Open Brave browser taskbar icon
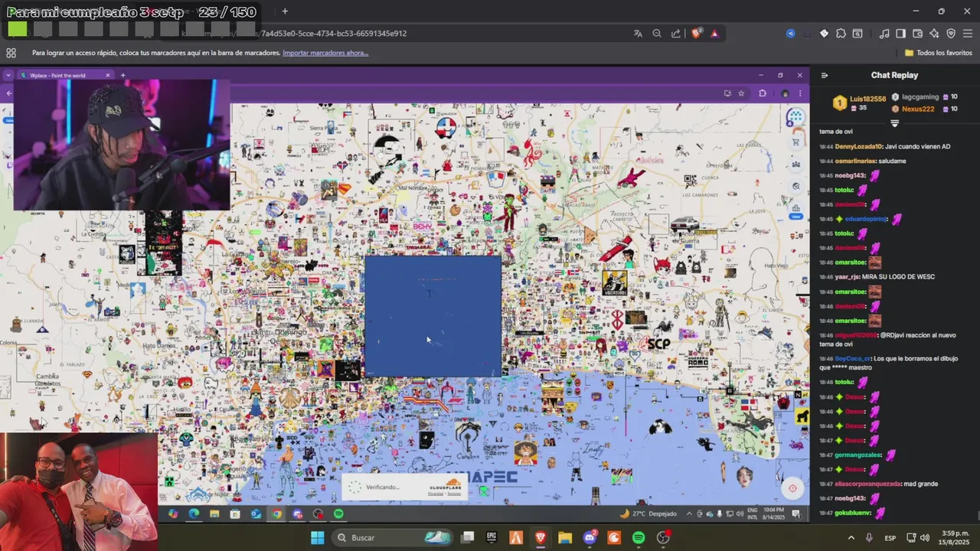The width and height of the screenshot is (980, 551). [541, 538]
